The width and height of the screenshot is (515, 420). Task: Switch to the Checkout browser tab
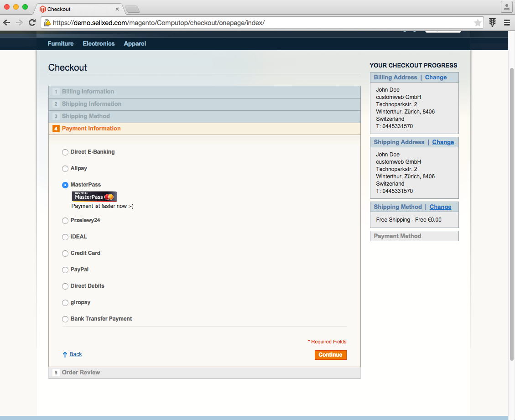79,9
